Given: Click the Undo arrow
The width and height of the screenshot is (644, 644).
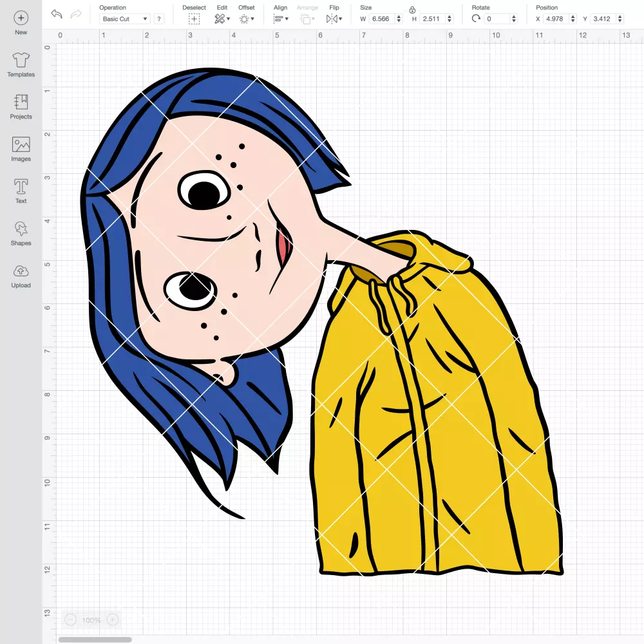Looking at the screenshot, I should (57, 14).
